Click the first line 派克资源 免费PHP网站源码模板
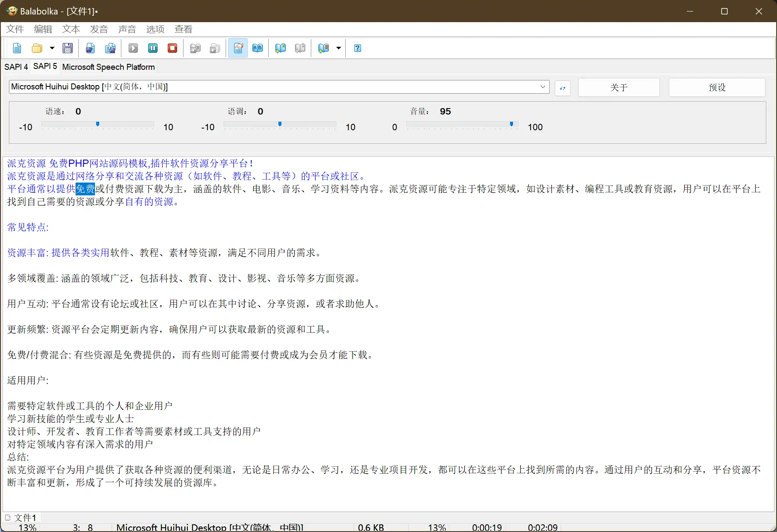The image size is (777, 532). [130, 163]
